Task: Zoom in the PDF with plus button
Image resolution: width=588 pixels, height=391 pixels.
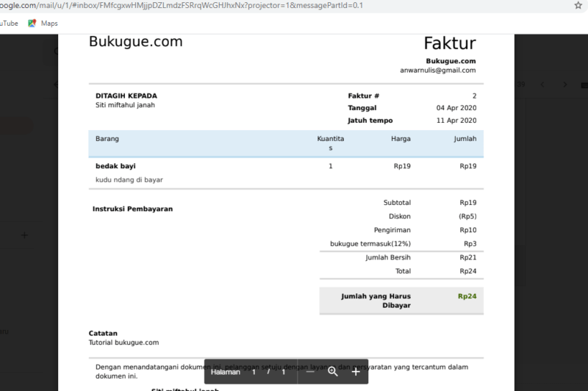Action: coord(356,372)
